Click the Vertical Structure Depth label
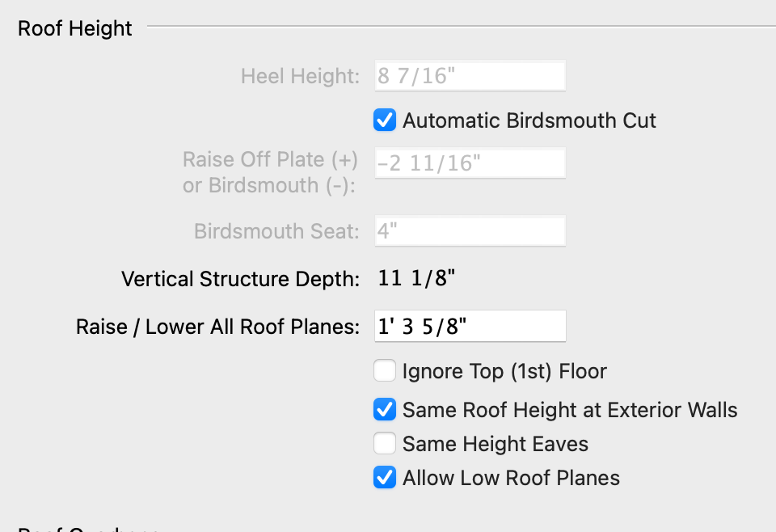 (240, 280)
